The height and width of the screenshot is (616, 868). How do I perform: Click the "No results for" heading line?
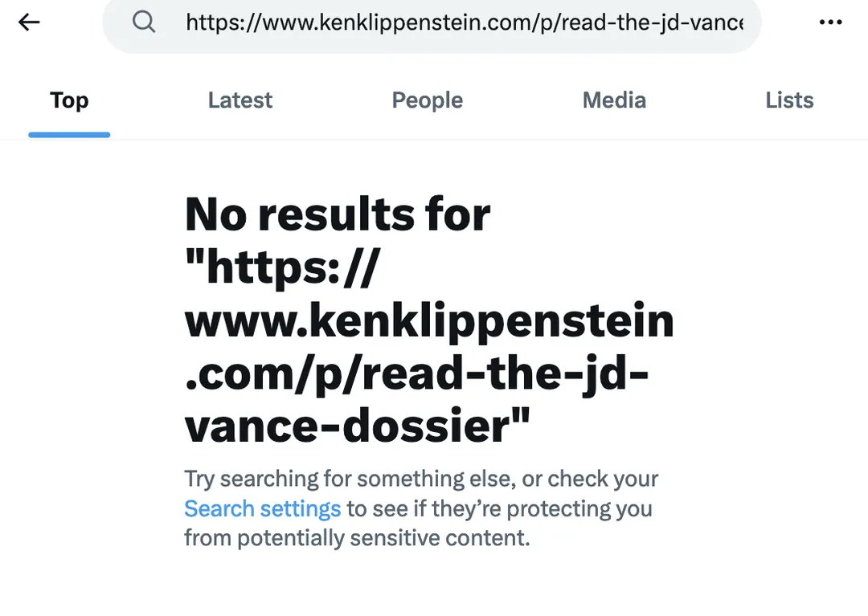tap(338, 215)
